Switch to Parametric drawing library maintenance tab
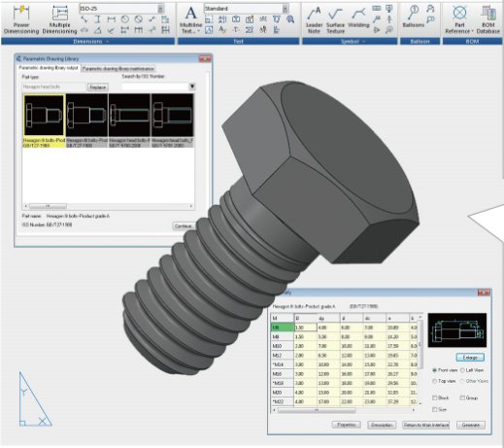Viewport: 504px width, 448px height. point(118,69)
